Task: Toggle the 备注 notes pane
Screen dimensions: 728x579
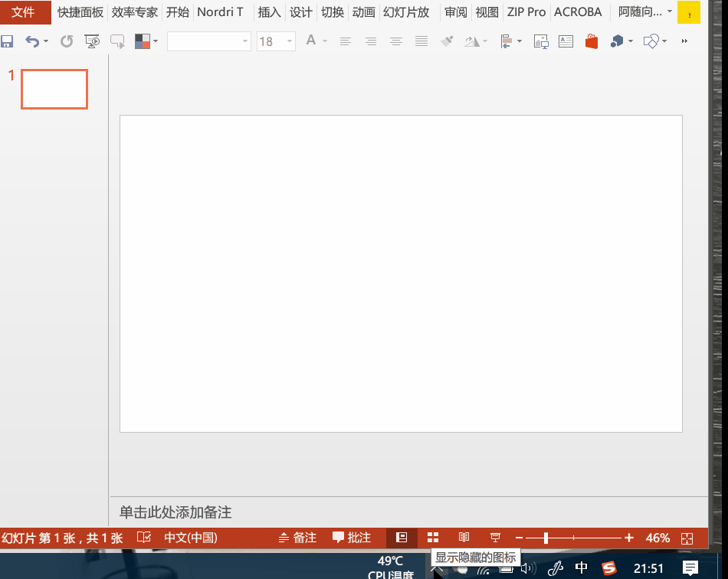Action: (x=297, y=538)
